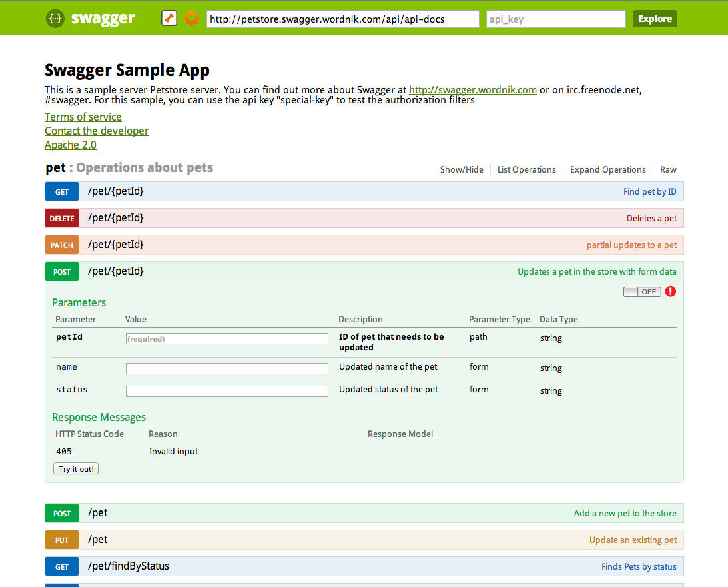
Task: Click the blue GET badge for /pet/{petId}
Action: [62, 191]
